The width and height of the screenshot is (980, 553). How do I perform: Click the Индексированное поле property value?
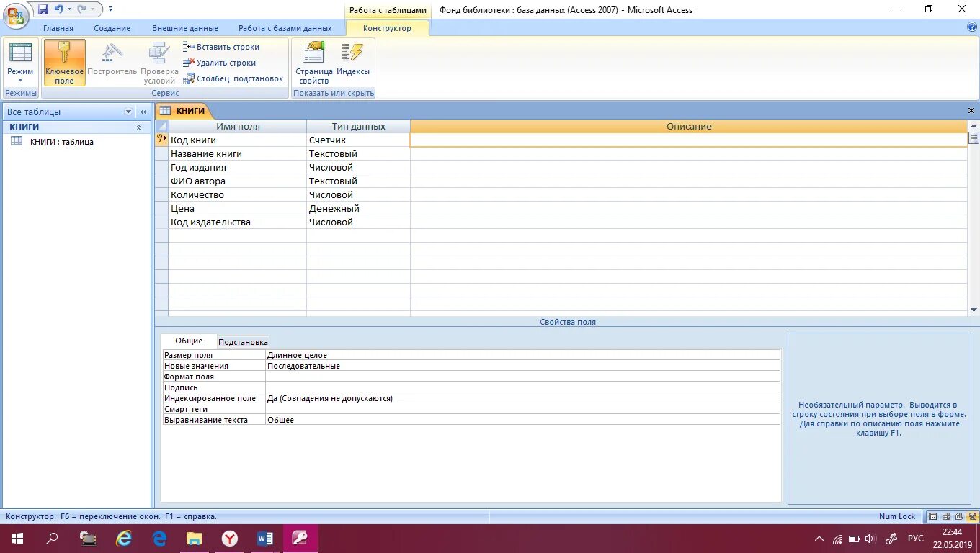[522, 398]
